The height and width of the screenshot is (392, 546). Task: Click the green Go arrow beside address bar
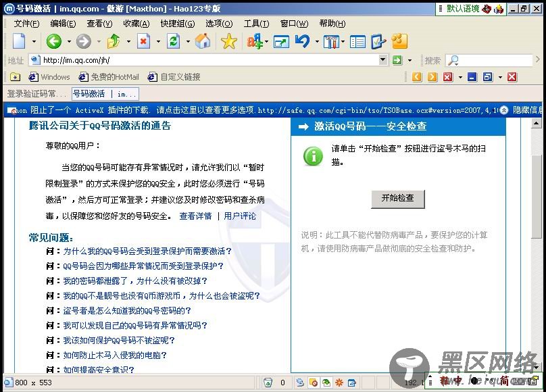coord(397,60)
